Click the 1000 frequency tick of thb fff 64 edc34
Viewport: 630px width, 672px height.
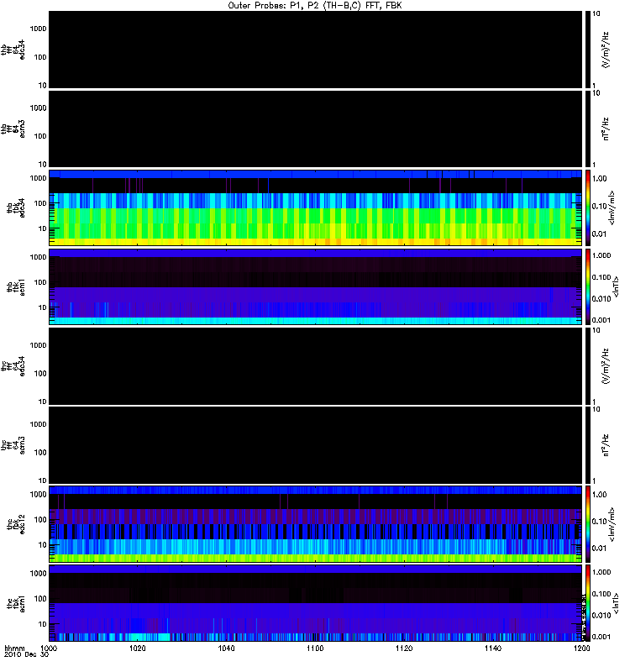(38, 29)
